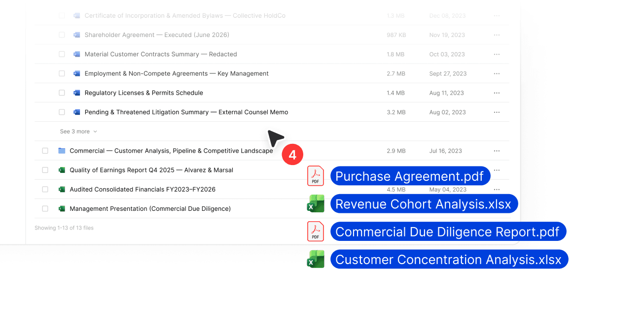Open options menu for Quality of Earnings Report
The height and width of the screenshot is (335, 644).
(497, 170)
